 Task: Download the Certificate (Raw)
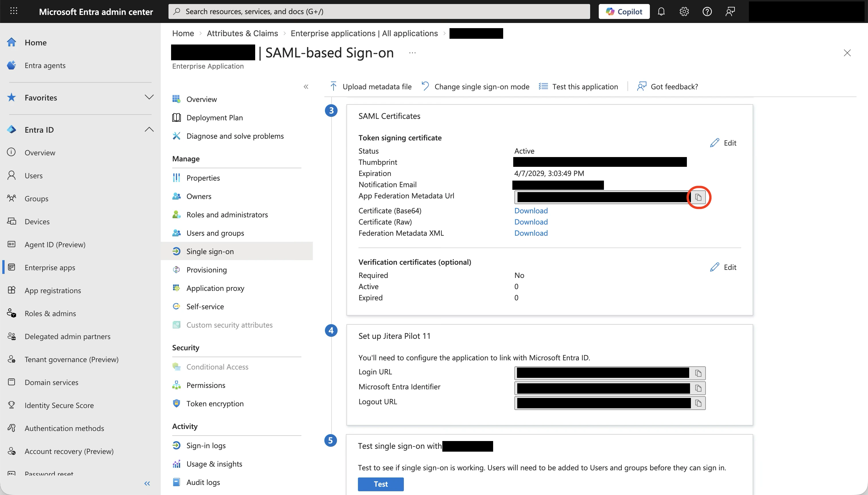[531, 222]
